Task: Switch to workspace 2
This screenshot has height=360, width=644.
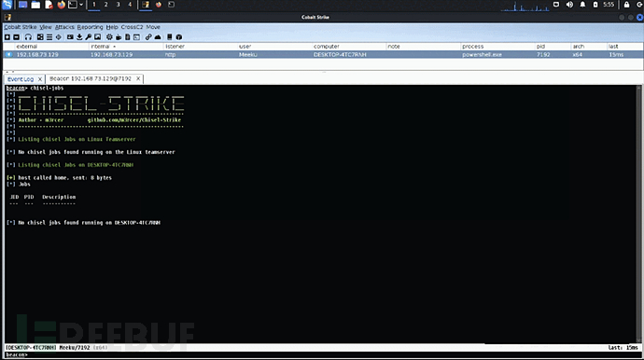Action: pyautogui.click(x=106, y=5)
